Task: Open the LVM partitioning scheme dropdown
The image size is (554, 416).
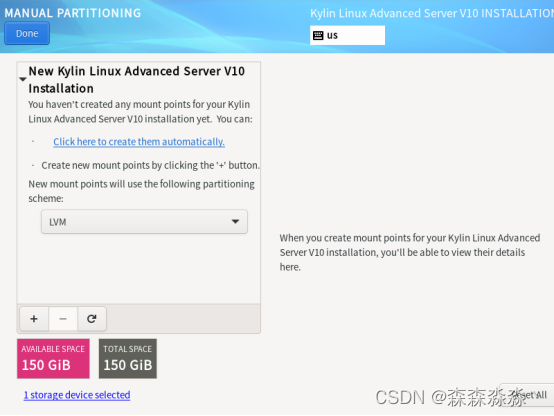Action: (144, 222)
